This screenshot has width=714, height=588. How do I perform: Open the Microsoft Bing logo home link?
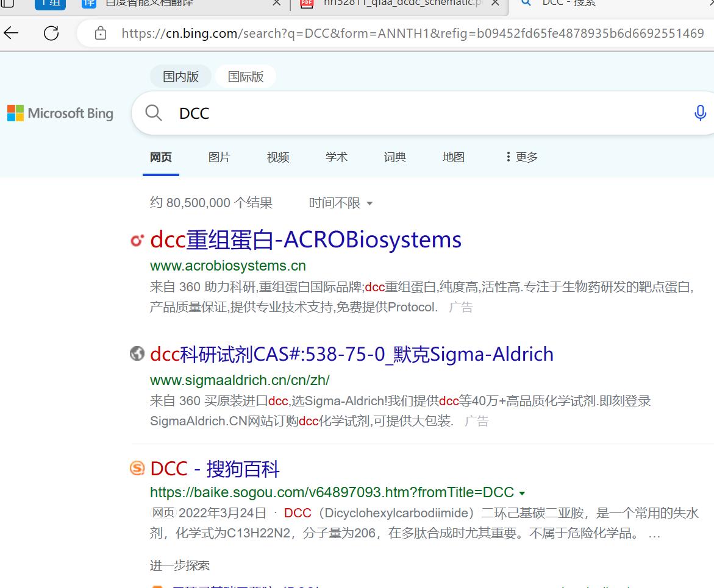60,113
